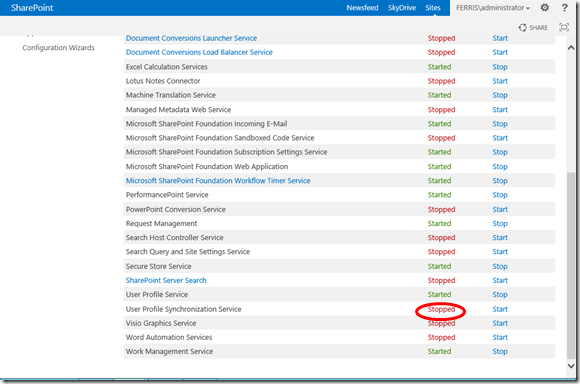Click the vertical scrollbar thumb
This screenshot has height=384, width=580.
click(x=571, y=265)
